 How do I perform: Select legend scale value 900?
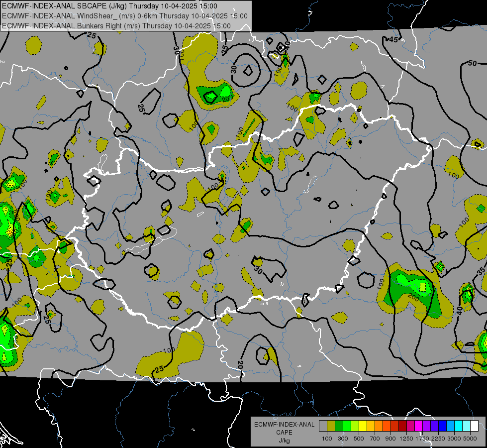(x=390, y=439)
